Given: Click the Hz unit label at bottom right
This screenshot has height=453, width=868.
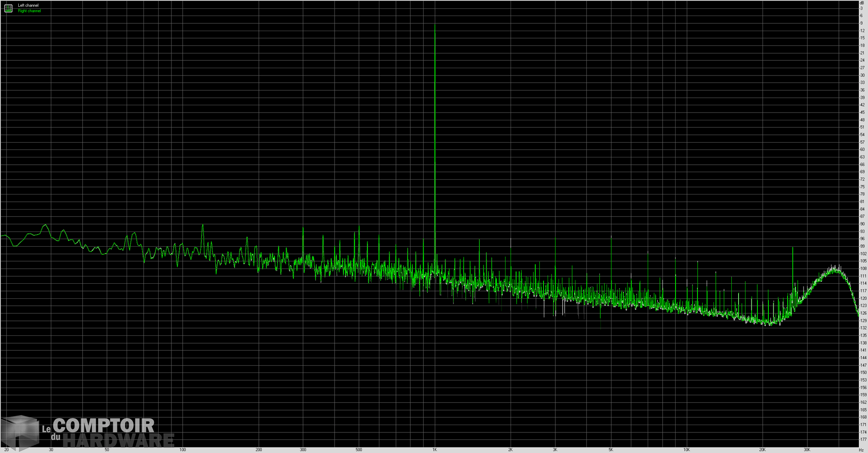Looking at the screenshot, I should [861, 450].
